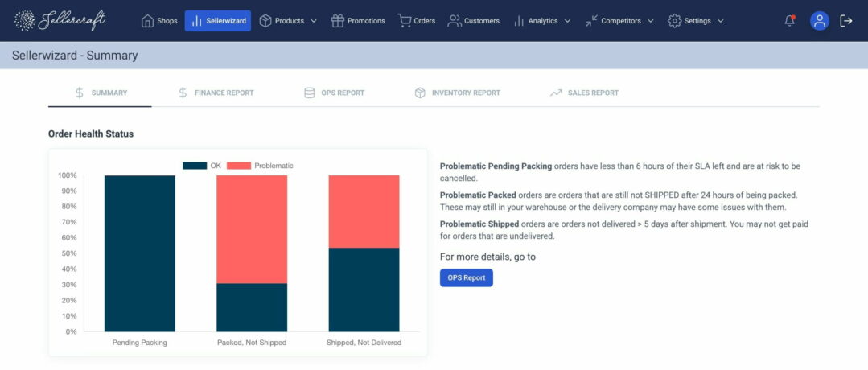Click the Competitors arrows icon
Viewport: 868px width, 370px height.
pyautogui.click(x=592, y=21)
